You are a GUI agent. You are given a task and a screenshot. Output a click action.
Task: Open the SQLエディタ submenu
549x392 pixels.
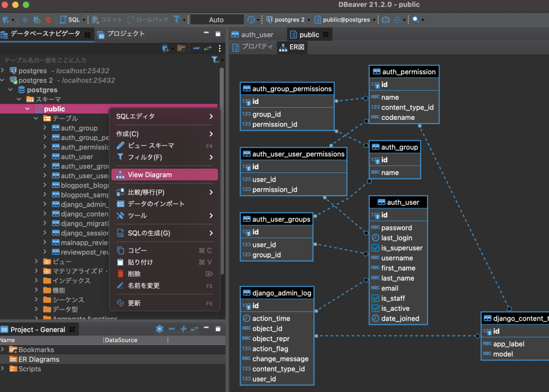click(165, 116)
